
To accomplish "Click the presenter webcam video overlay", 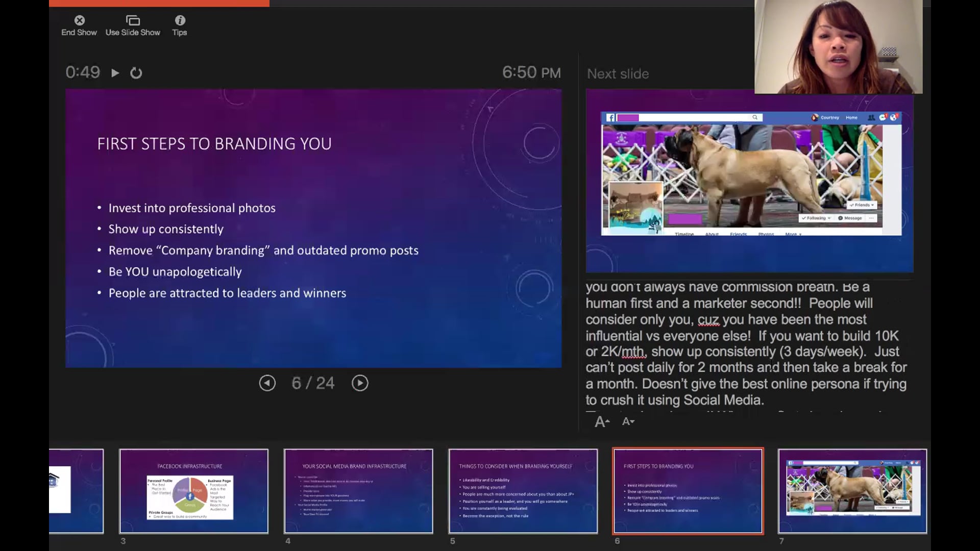I will coord(838,47).
